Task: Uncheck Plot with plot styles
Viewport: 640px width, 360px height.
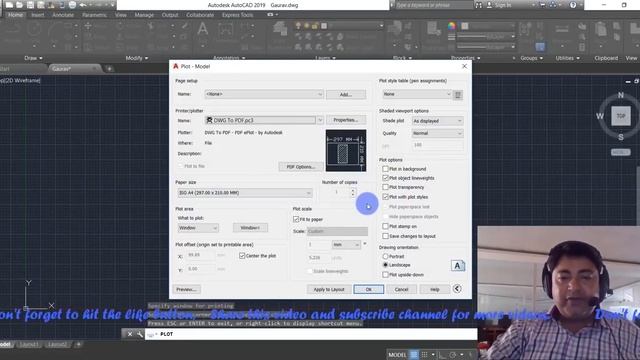Action: tap(385, 197)
